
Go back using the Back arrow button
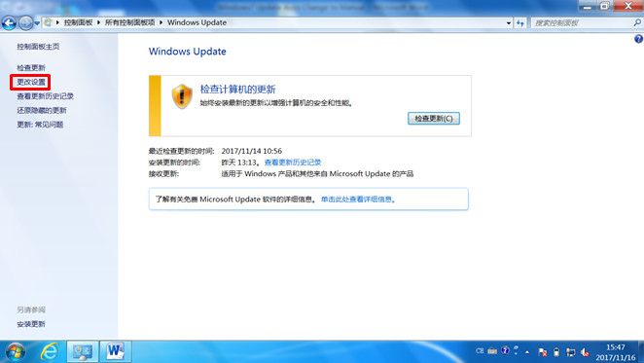tap(9, 23)
